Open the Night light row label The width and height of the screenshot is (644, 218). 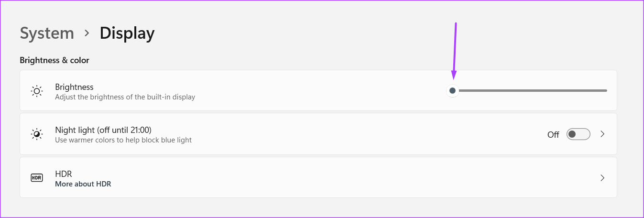[x=103, y=130]
